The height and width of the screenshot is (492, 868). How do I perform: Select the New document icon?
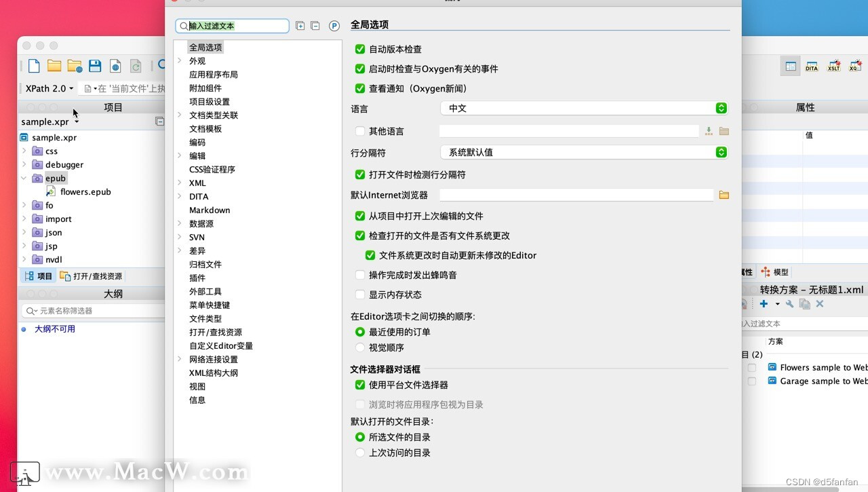pos(33,65)
